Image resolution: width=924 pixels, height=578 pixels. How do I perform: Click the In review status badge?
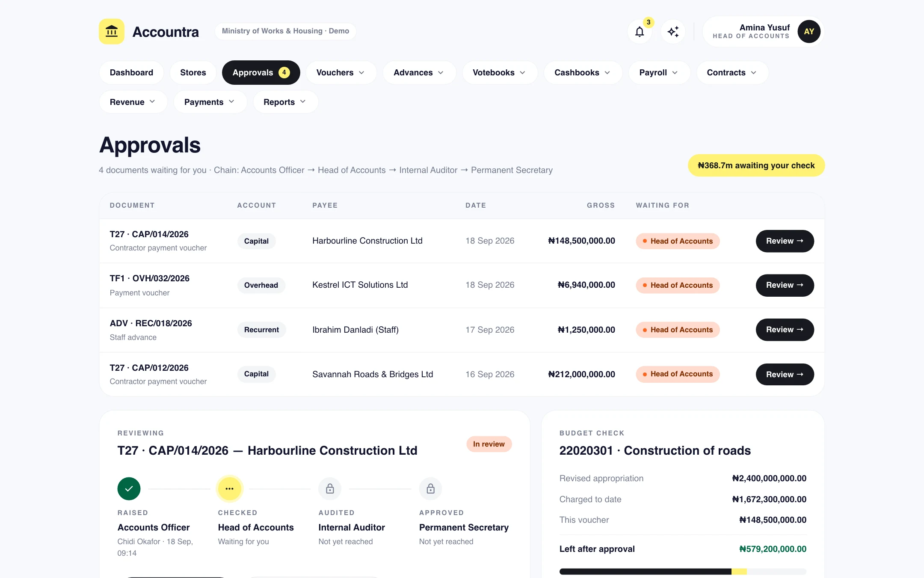coord(489,444)
